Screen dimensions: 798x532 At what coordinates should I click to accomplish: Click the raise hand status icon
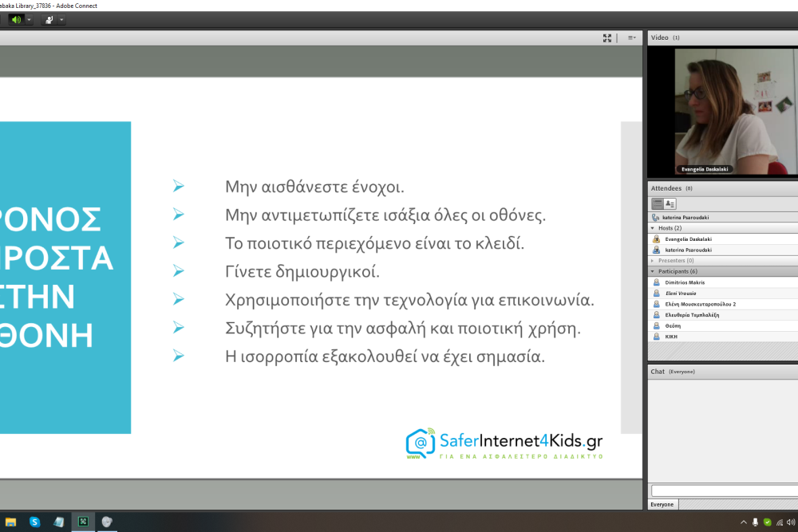[49, 19]
